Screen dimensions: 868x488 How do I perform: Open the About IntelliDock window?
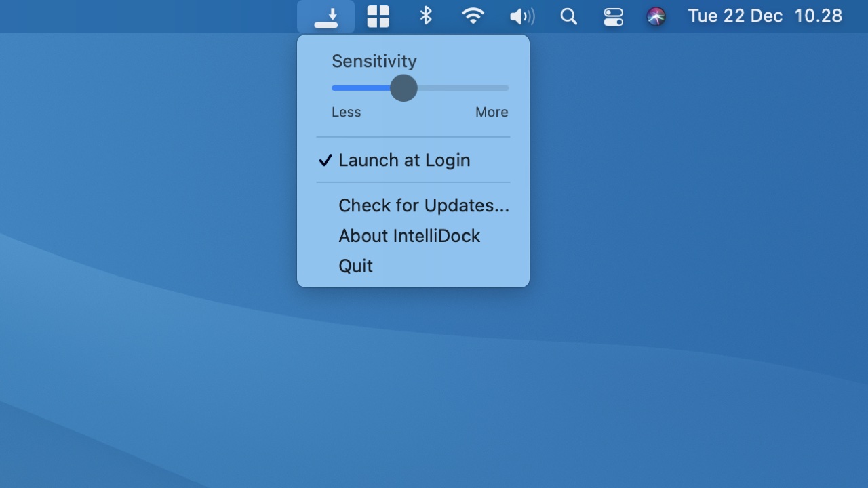click(409, 235)
